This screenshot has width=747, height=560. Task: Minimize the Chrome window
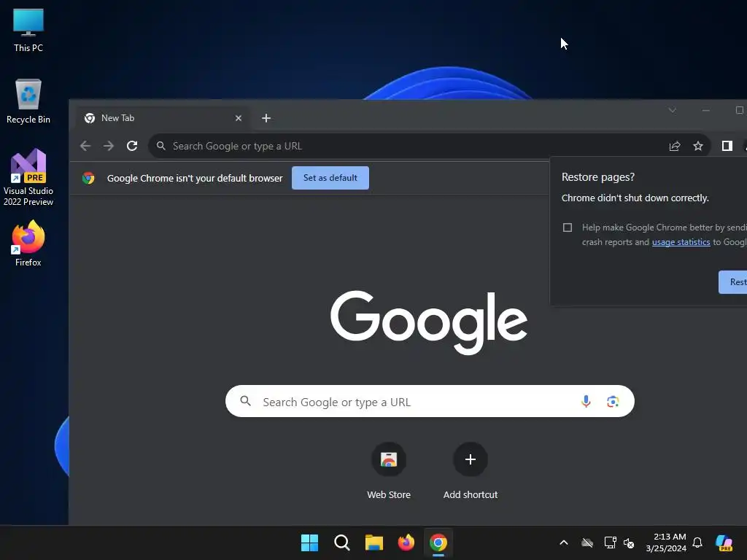[x=706, y=110]
